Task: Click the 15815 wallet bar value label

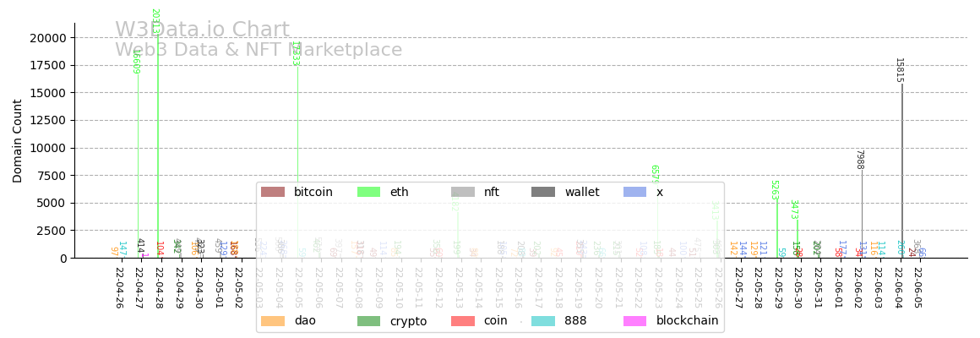Action: 899,70
